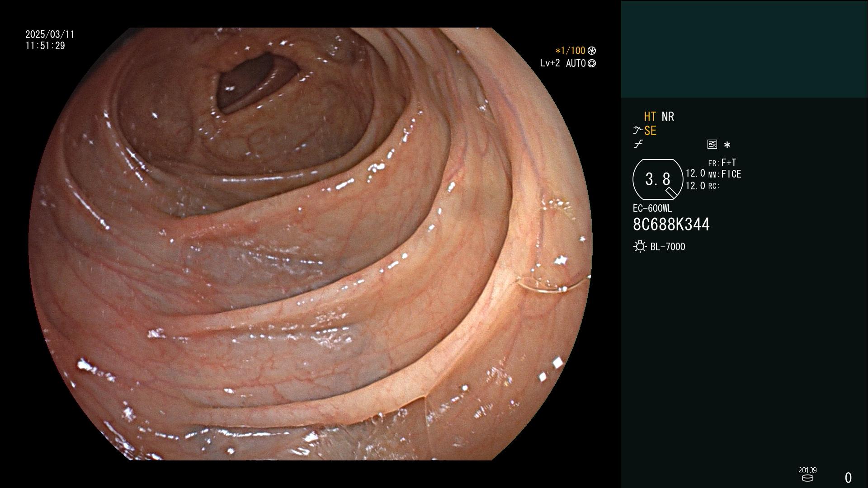
Task: Click the upper 12.0 value
Action: 695,174
